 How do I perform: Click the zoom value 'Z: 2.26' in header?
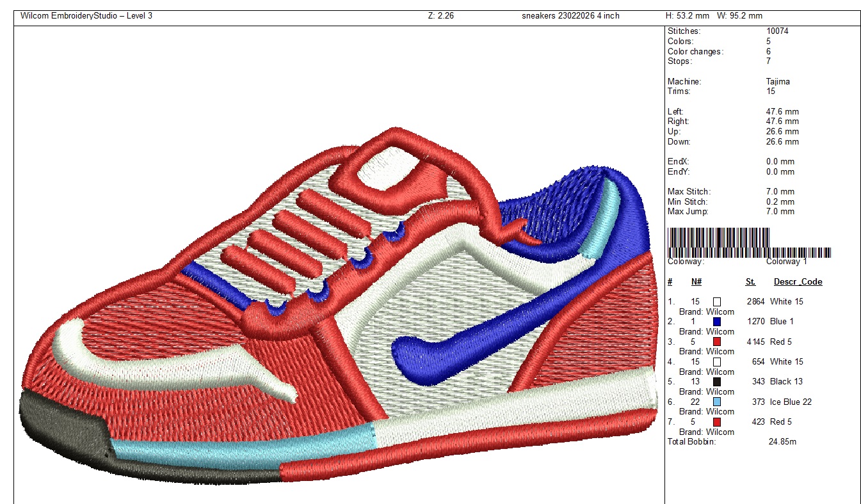(x=440, y=16)
